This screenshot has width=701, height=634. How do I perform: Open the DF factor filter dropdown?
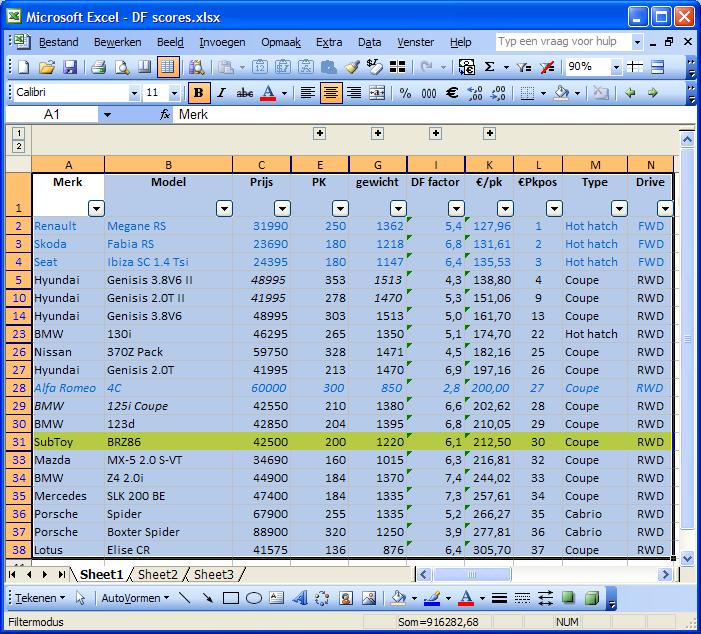[x=456, y=208]
